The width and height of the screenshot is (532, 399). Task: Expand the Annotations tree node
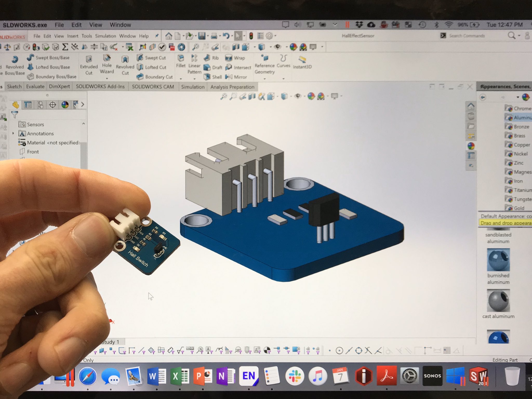coord(13,133)
